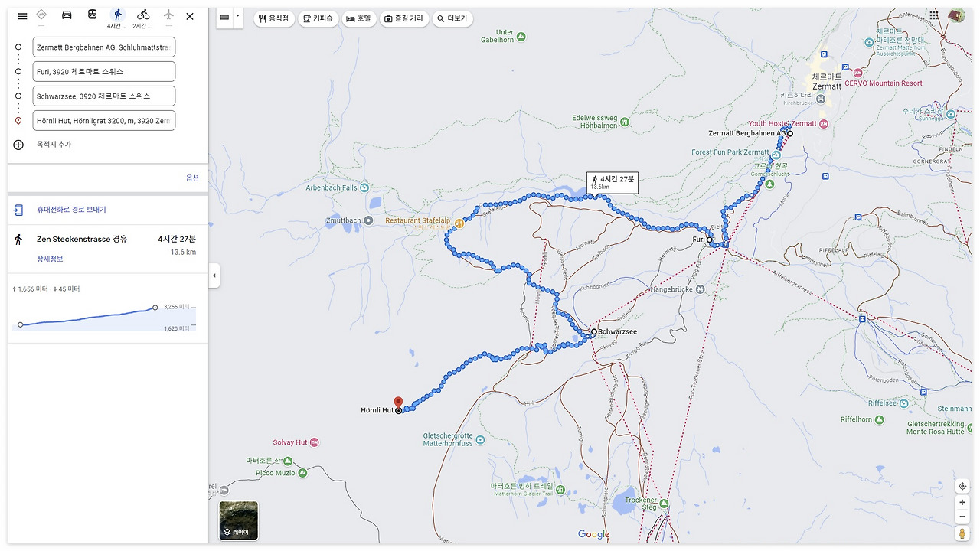Switch to driving directions mode
Viewport: 980px width, 551px height.
coord(67,15)
